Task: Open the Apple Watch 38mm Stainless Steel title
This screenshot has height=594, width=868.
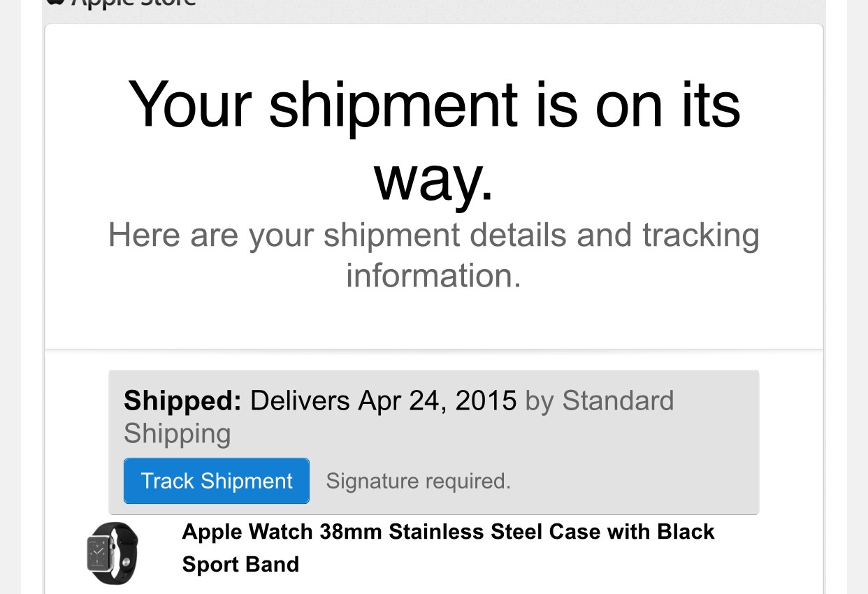Action: [448, 532]
